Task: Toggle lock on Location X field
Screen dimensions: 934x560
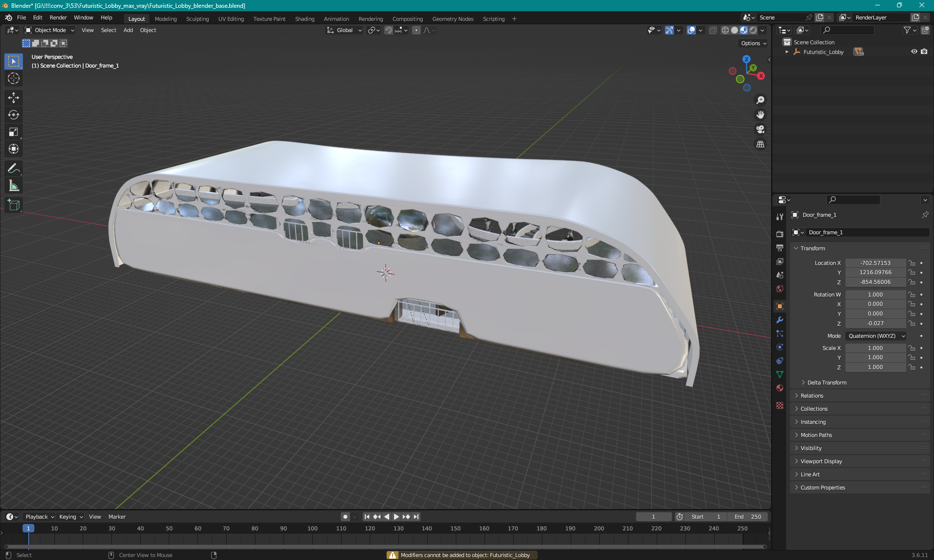Action: tap(912, 262)
